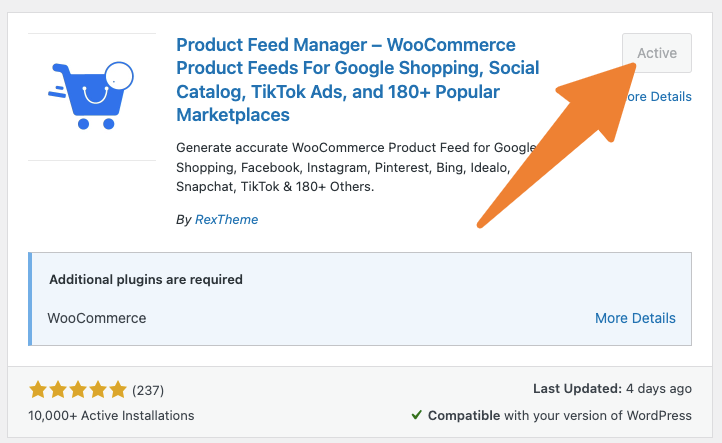Click the Last Updated 4 days ago text

(x=610, y=389)
